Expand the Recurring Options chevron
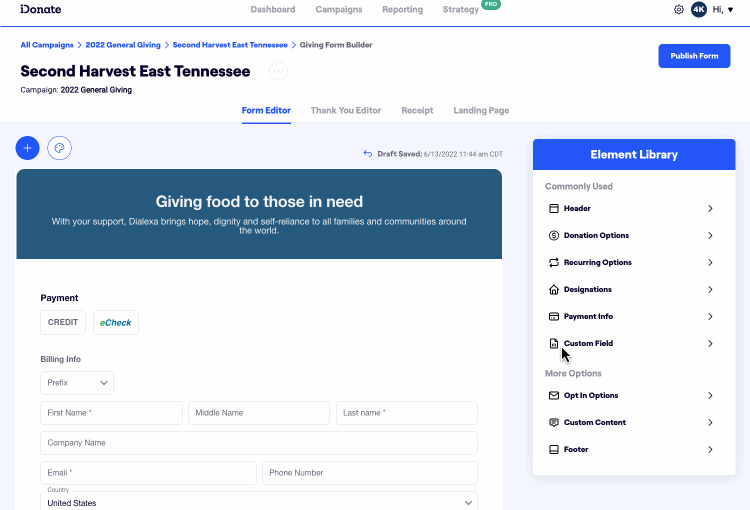The width and height of the screenshot is (750, 510). click(x=710, y=263)
